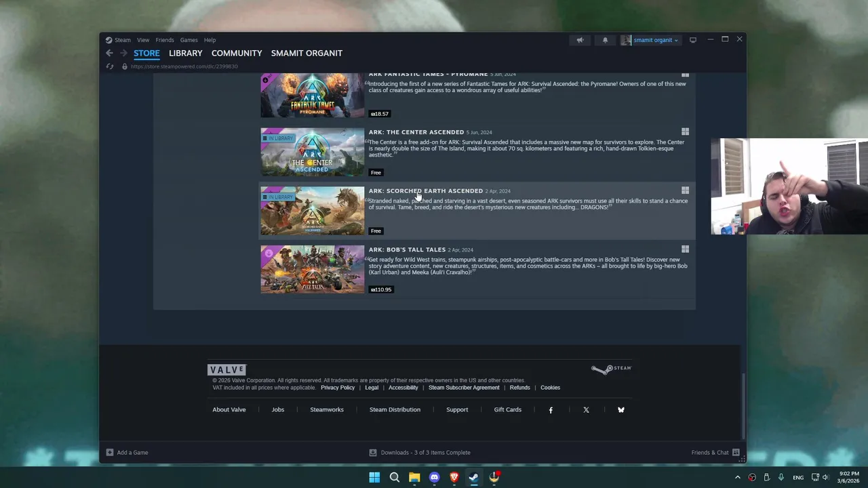Open the Privacy Policy link
This screenshot has height=488, width=868.
[x=338, y=388]
